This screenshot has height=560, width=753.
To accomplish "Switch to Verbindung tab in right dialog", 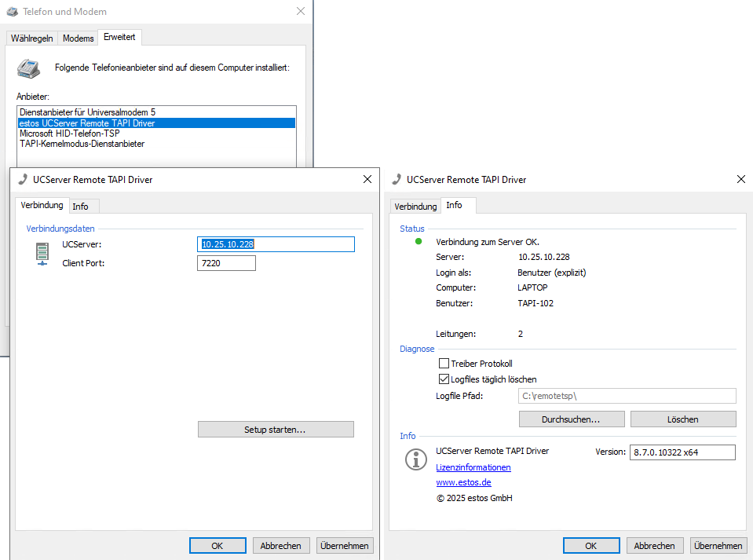I will pos(415,207).
